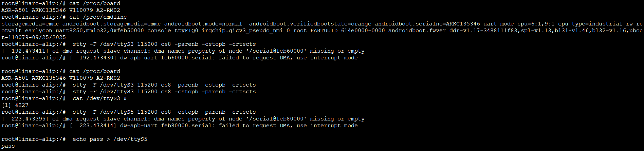644x151 pixels.
Task: Click the 'echo pass > /dev/ttyS5' command
Action: [x=110, y=139]
